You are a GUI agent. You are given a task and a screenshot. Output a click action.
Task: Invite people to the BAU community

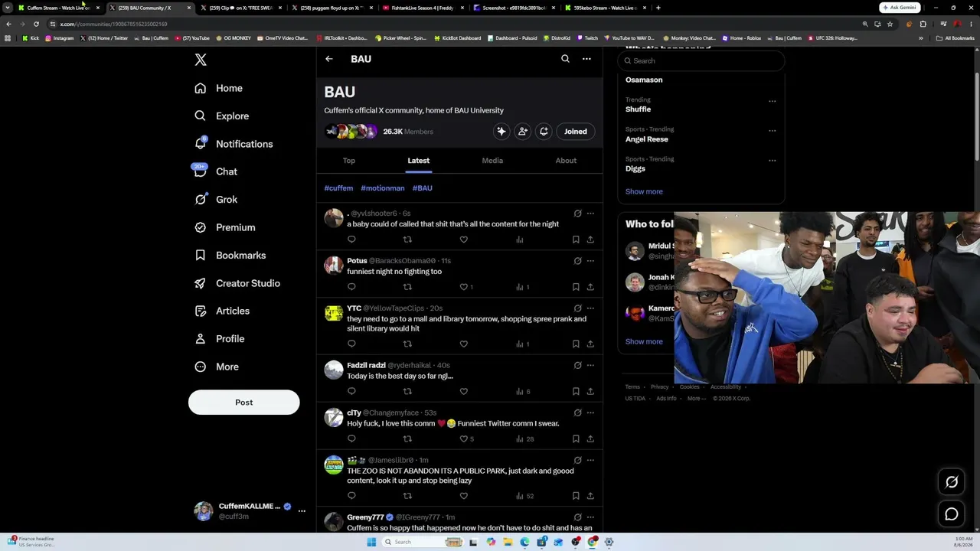pyautogui.click(x=523, y=132)
